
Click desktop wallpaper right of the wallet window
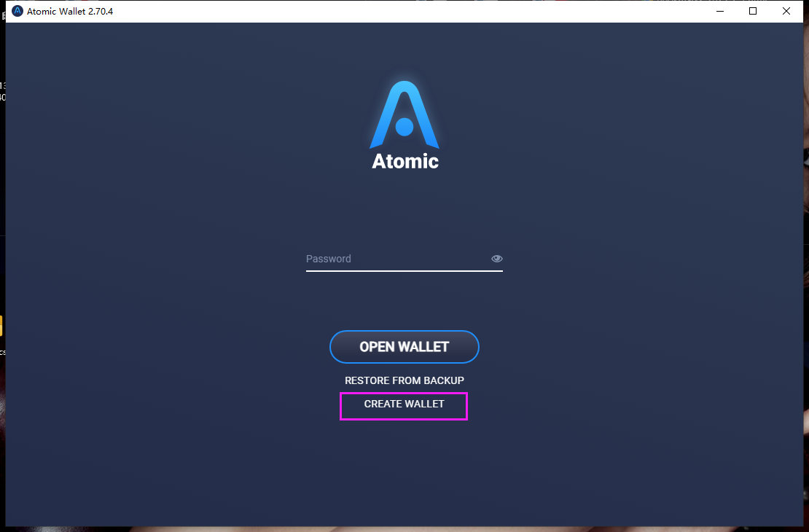806,310
